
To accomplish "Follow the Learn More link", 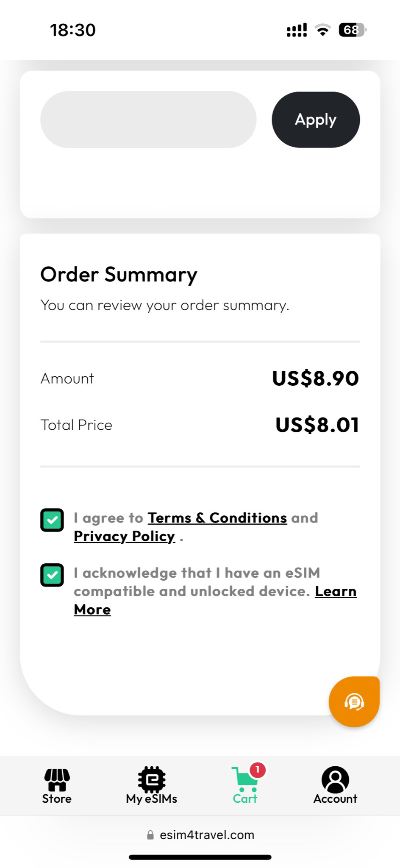I will (335, 592).
